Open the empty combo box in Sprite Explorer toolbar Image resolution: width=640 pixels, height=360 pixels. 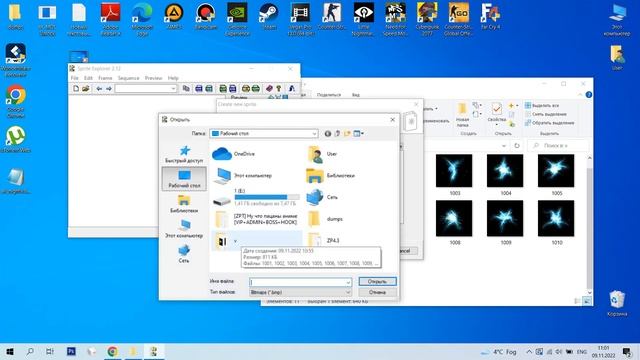coord(146,89)
